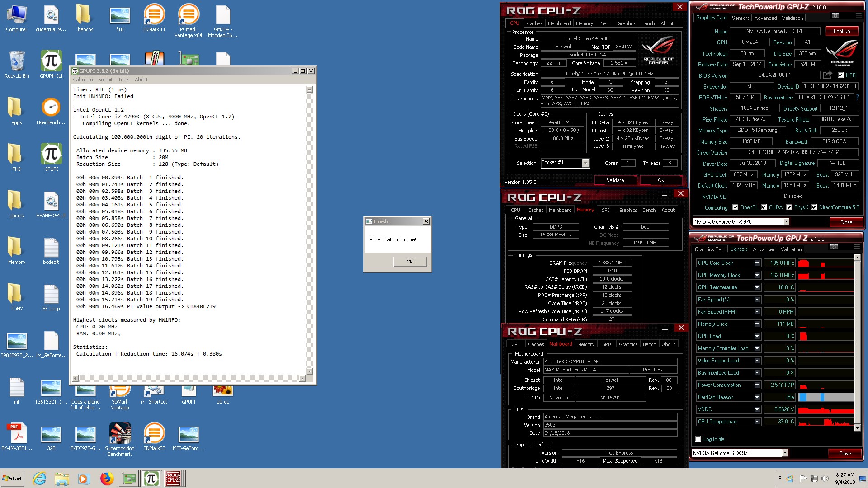Viewport: 868px width, 488px height.
Task: Open the benchs folder on desktop
Action: coord(85,18)
